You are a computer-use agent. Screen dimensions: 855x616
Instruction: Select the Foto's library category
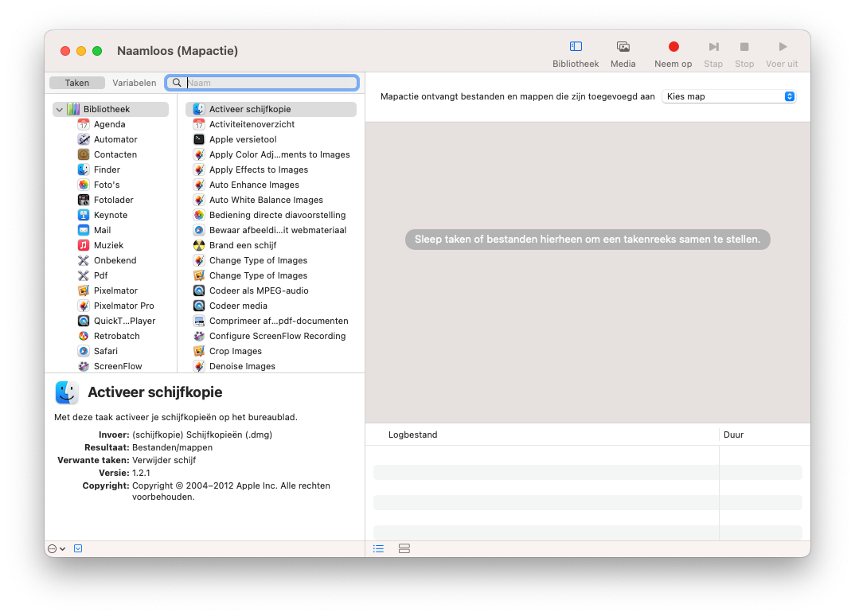pyautogui.click(x=107, y=185)
